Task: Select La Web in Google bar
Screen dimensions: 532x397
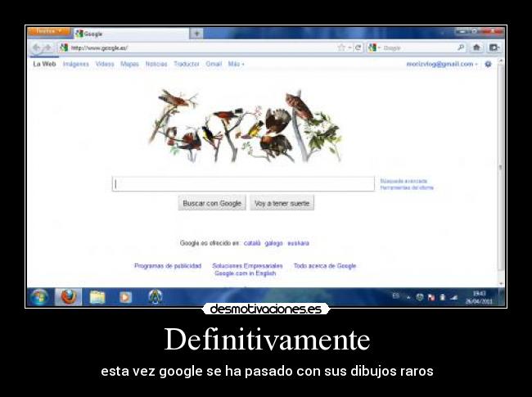Action: 44,64
